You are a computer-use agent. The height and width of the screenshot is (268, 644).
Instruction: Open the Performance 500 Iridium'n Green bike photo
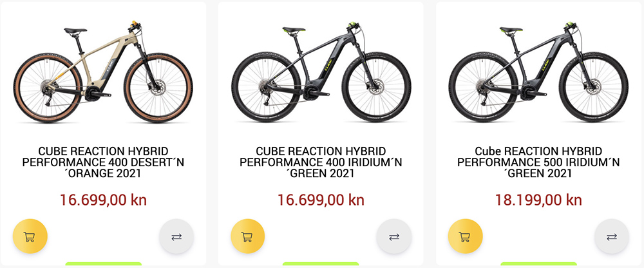[538, 71]
